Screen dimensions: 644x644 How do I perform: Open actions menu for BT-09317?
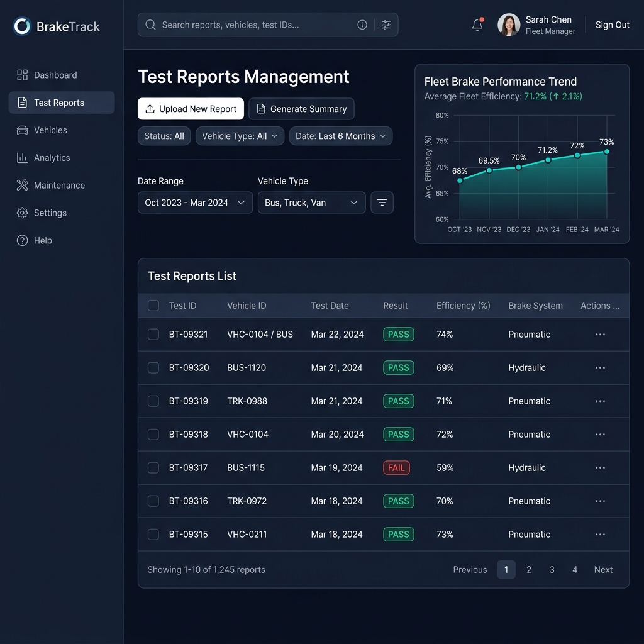pyautogui.click(x=600, y=467)
